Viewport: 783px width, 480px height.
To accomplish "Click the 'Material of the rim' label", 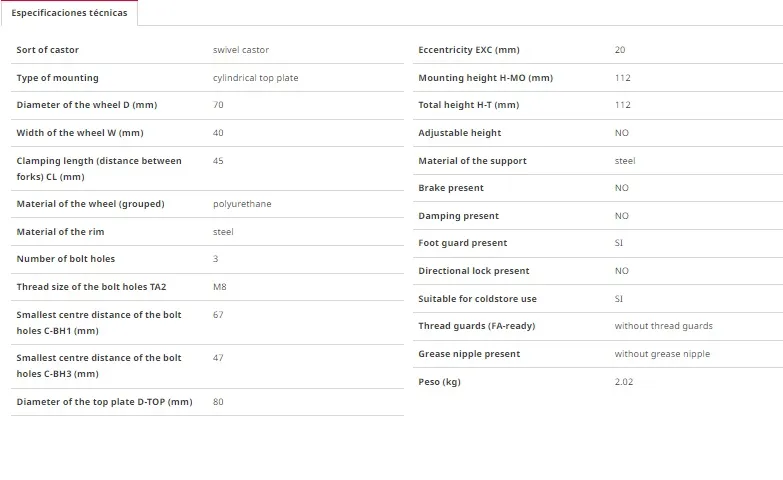I will [x=60, y=232].
